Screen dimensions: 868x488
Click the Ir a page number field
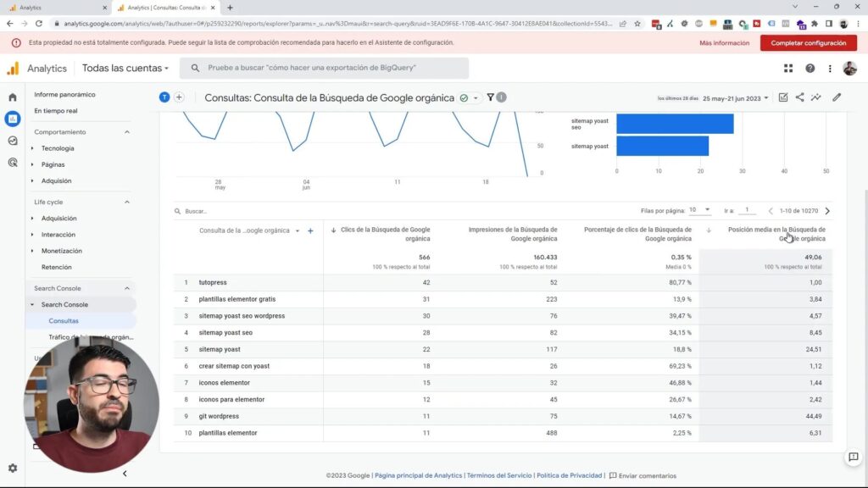(747, 210)
